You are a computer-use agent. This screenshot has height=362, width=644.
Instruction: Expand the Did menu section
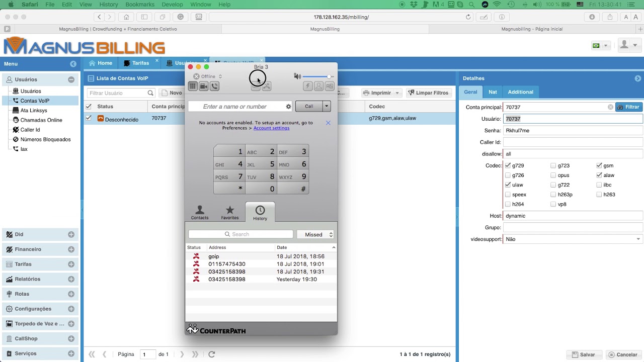(x=71, y=234)
